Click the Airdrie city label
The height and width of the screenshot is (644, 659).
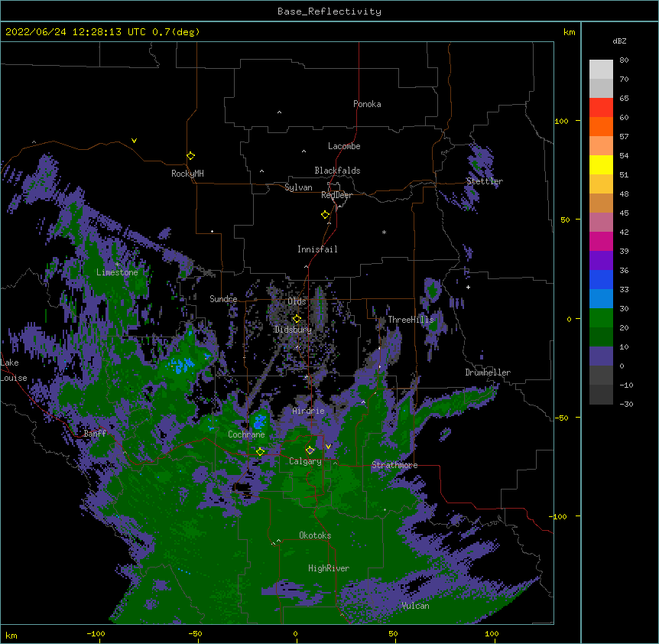coord(309,411)
